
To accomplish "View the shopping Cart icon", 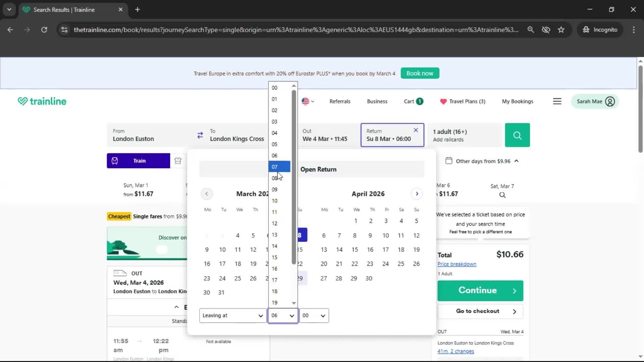I will (413, 101).
